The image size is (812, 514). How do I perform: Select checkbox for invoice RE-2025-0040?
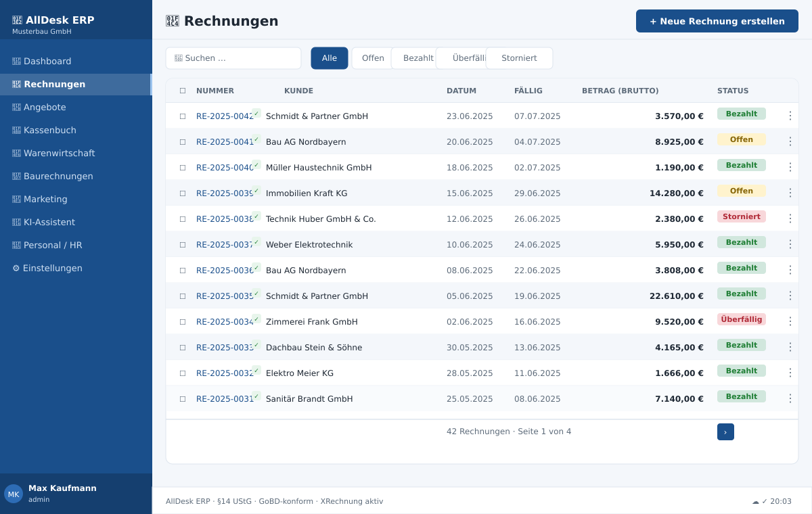(x=183, y=168)
